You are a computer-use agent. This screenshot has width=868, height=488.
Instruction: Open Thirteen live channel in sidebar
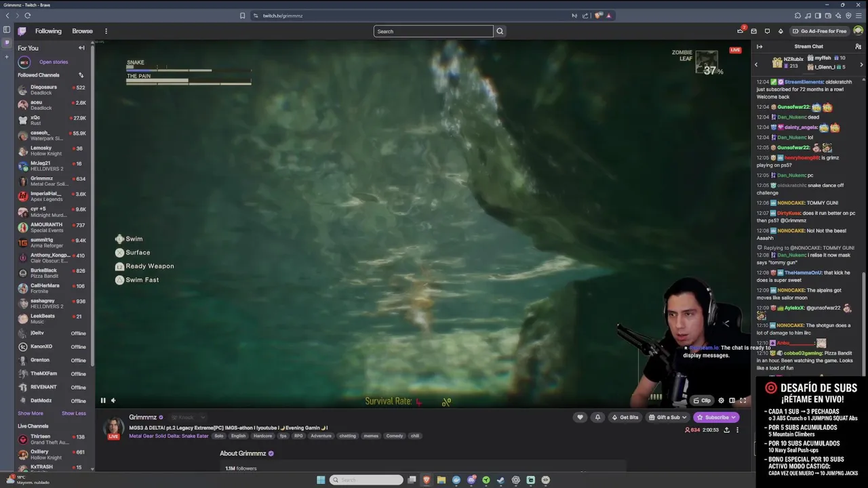[x=54, y=439]
